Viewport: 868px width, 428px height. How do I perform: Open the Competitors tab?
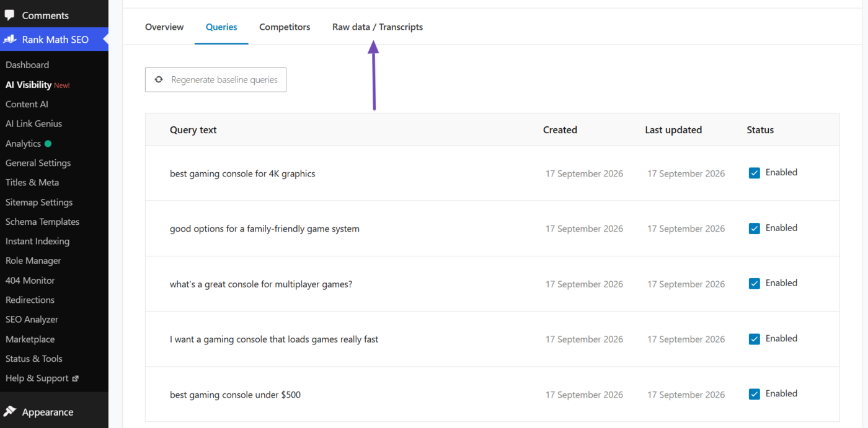pos(285,27)
